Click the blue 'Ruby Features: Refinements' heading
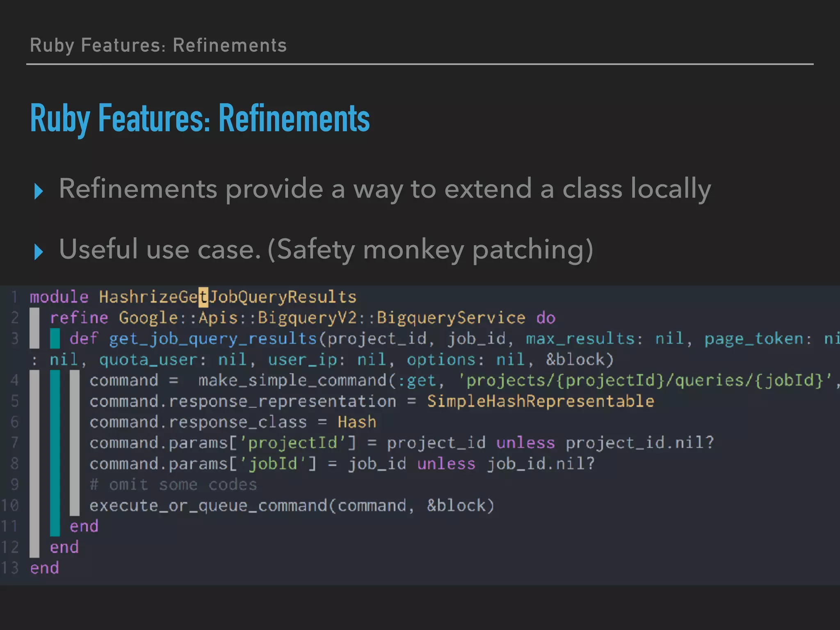The image size is (840, 630). pos(200,119)
